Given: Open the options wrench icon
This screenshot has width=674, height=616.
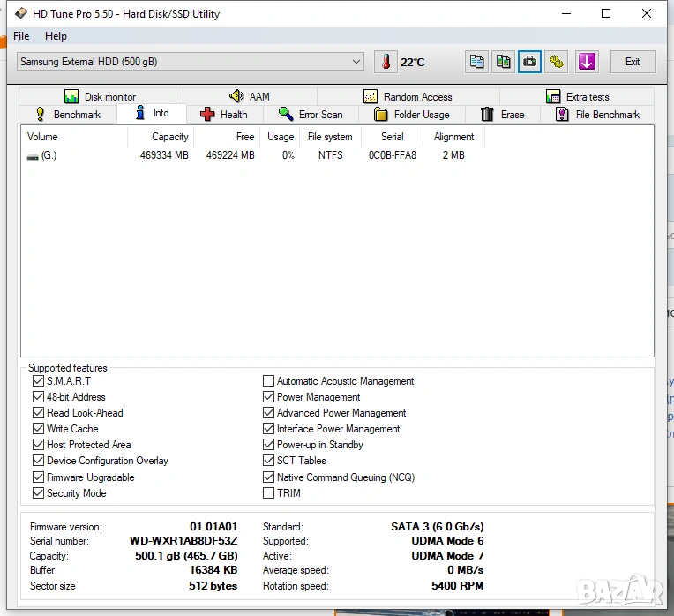Looking at the screenshot, I should [557, 62].
